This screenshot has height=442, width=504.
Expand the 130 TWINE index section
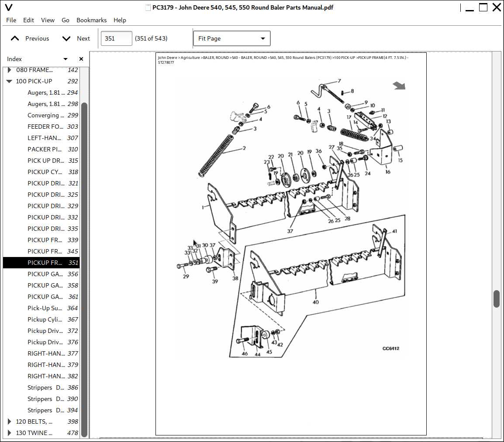click(9, 433)
